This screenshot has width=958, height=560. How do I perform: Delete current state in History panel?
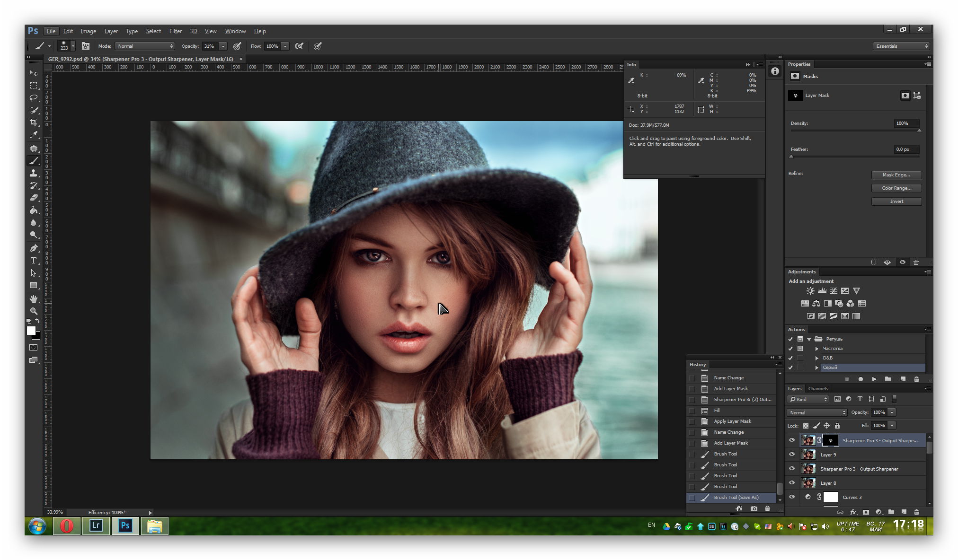pos(768,508)
